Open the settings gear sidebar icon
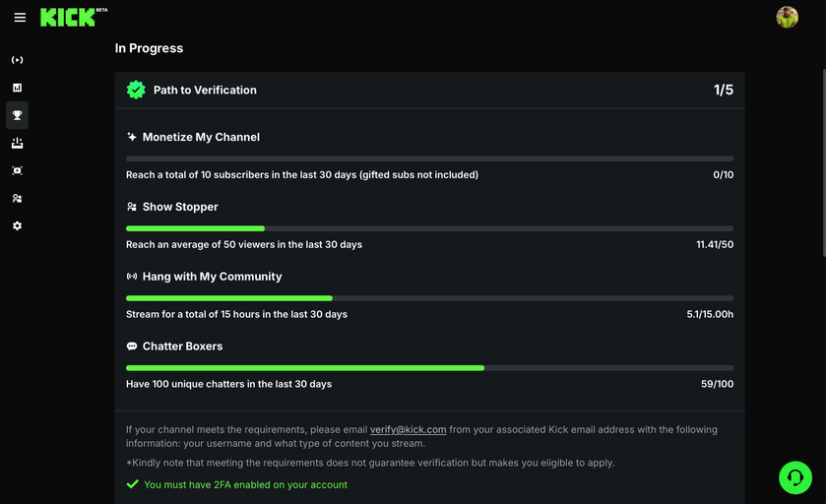The image size is (826, 504). coord(17,225)
